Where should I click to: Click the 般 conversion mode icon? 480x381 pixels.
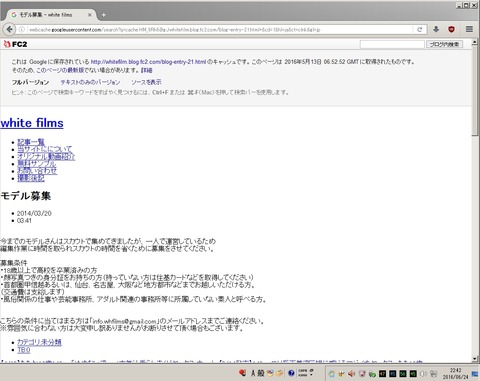[261, 373]
